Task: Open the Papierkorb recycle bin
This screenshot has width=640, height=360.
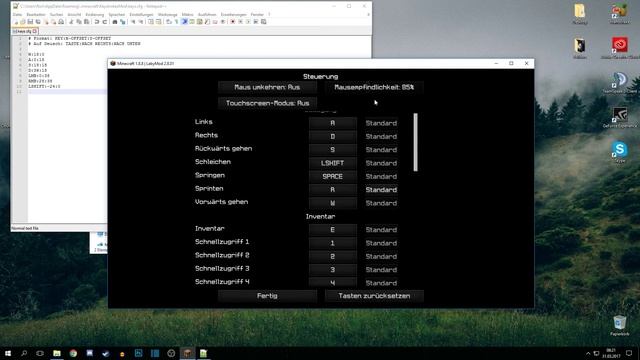Action: [620, 326]
